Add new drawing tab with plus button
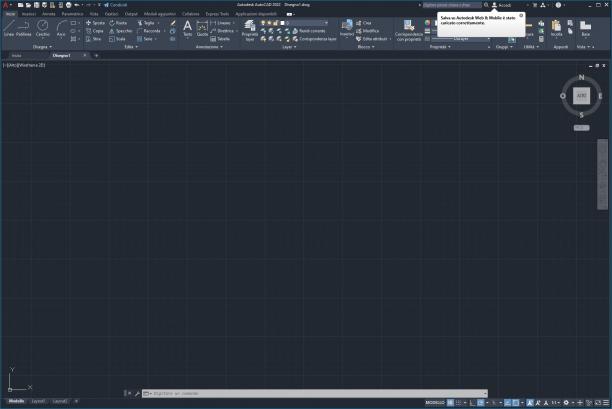 click(96, 55)
